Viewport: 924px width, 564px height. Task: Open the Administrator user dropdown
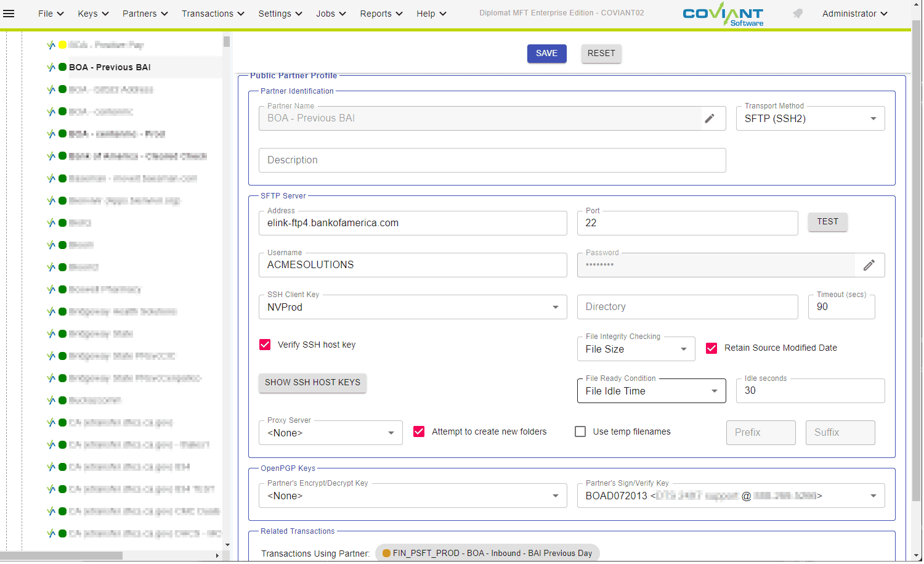point(854,14)
